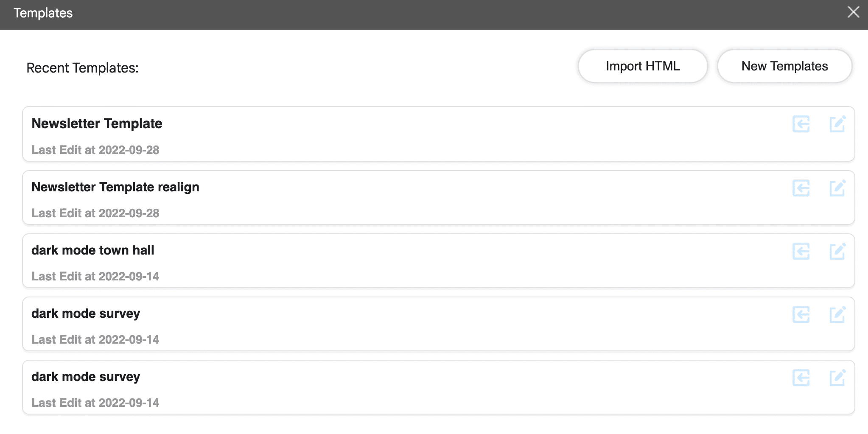Click the Import HTML button
Screen dimensions: 868x434
pyautogui.click(x=642, y=66)
